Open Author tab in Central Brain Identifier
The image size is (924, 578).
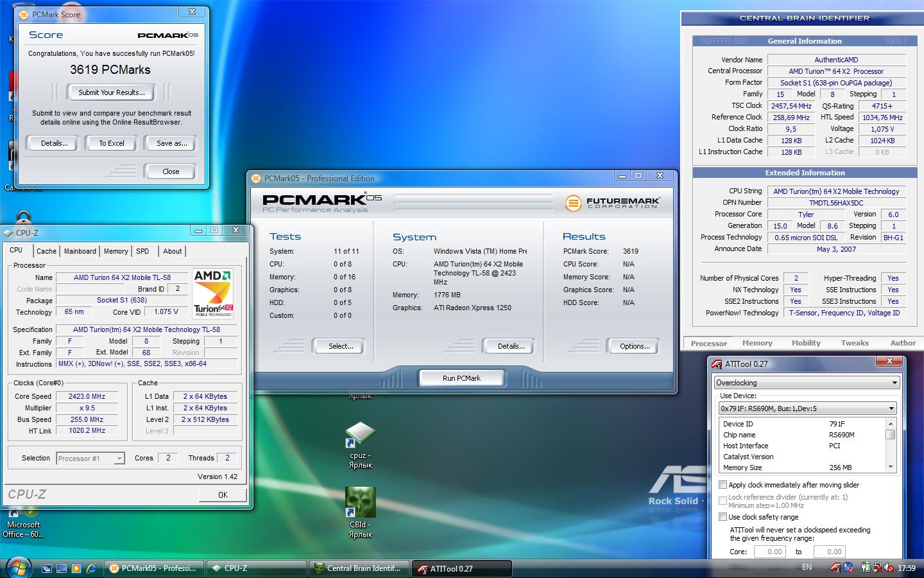click(903, 343)
